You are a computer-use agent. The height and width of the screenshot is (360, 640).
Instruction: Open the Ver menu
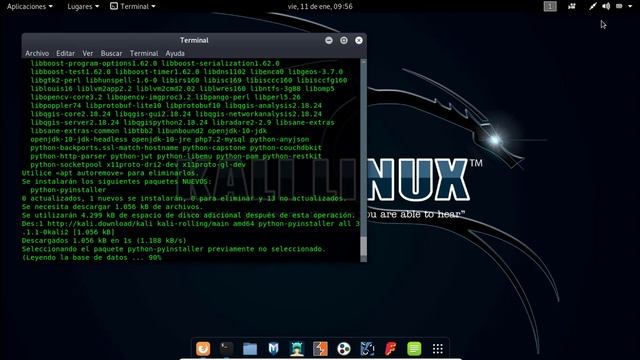(x=87, y=53)
